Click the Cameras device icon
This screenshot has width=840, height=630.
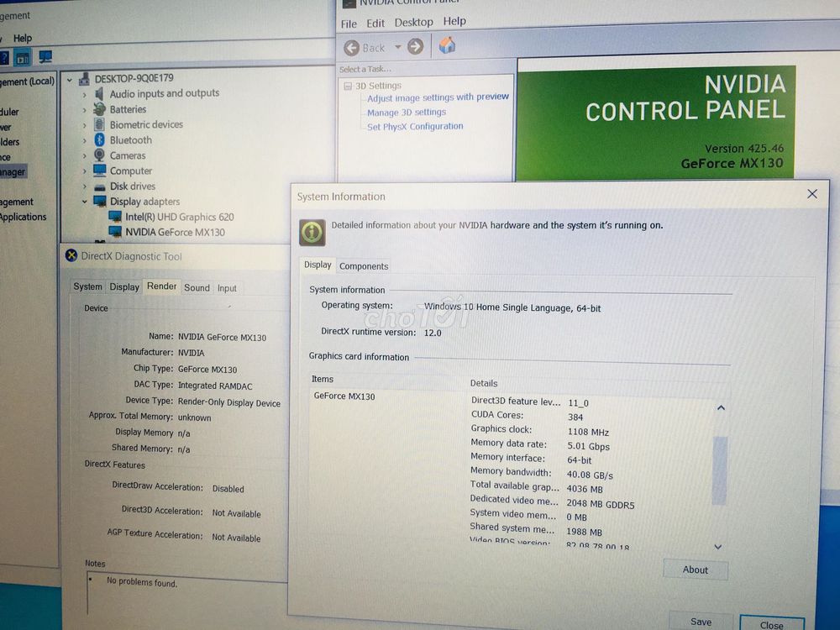click(x=99, y=155)
